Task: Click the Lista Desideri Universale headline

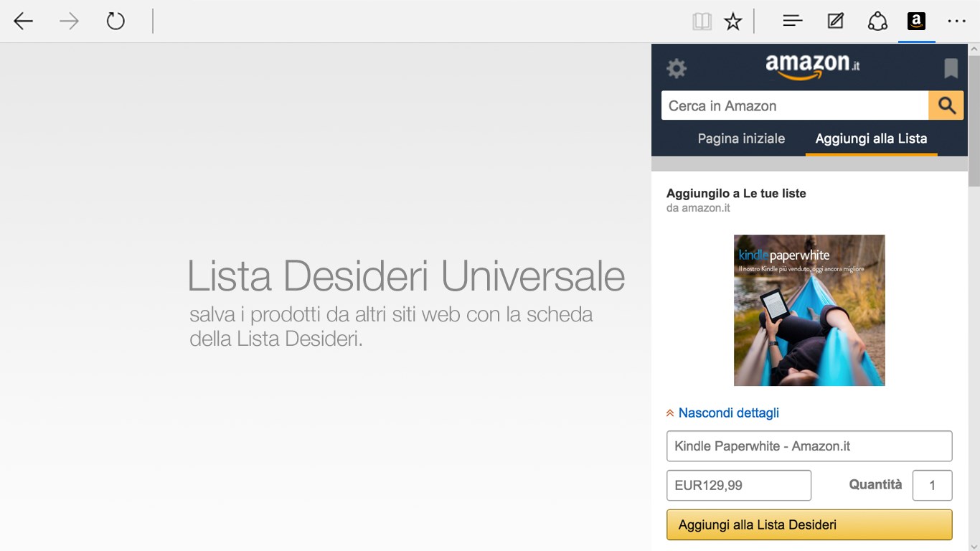Action: pyautogui.click(x=406, y=275)
